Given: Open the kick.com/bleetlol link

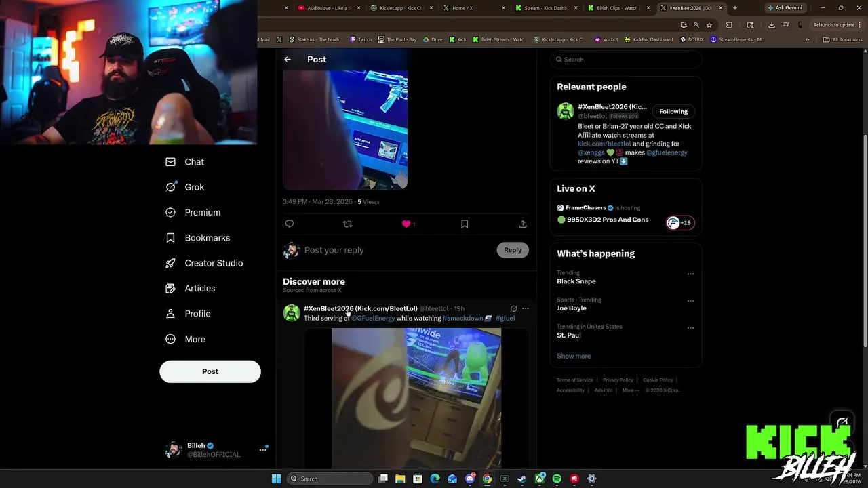Looking at the screenshot, I should pos(604,144).
